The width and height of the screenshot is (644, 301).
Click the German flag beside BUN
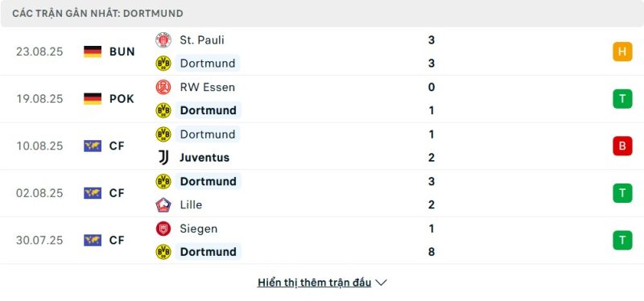[93, 52]
